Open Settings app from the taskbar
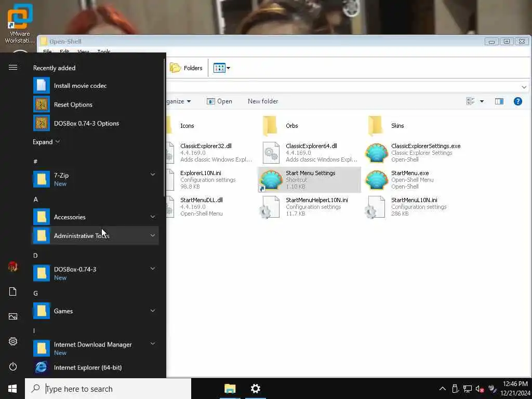The image size is (532, 399). point(255,389)
